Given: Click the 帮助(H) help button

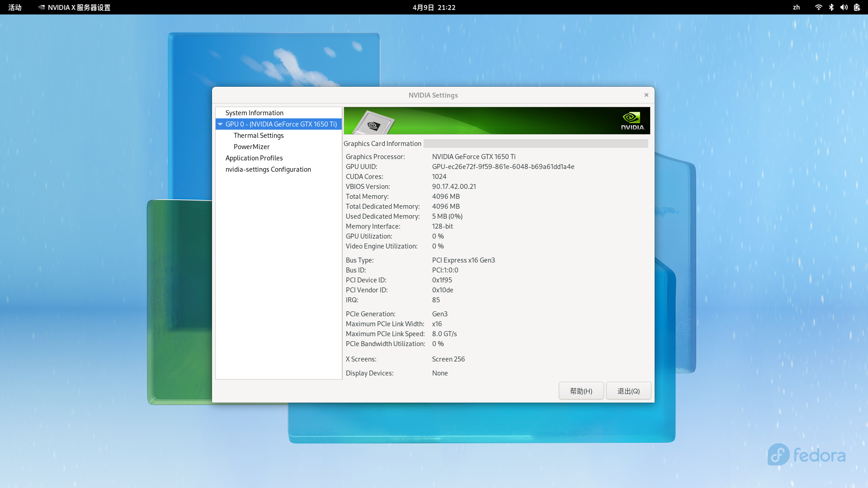Looking at the screenshot, I should pos(581,391).
